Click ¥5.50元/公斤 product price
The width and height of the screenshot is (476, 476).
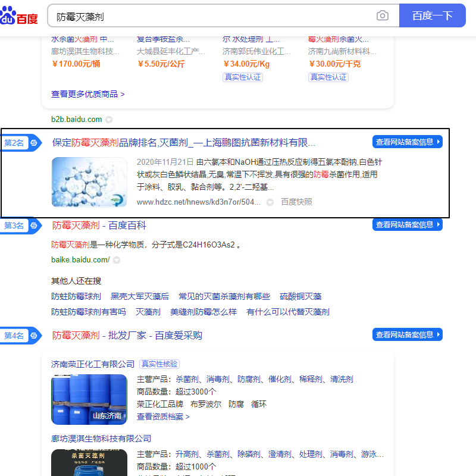(161, 64)
